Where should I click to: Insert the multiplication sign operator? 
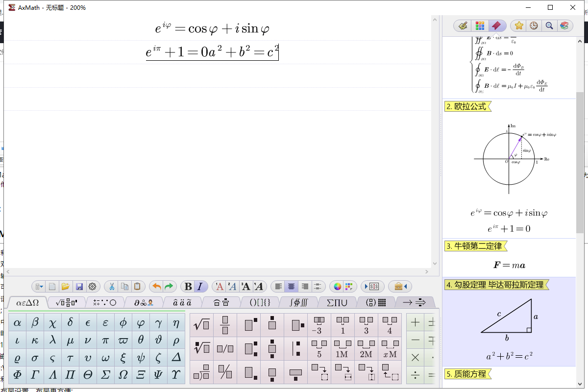click(x=416, y=358)
